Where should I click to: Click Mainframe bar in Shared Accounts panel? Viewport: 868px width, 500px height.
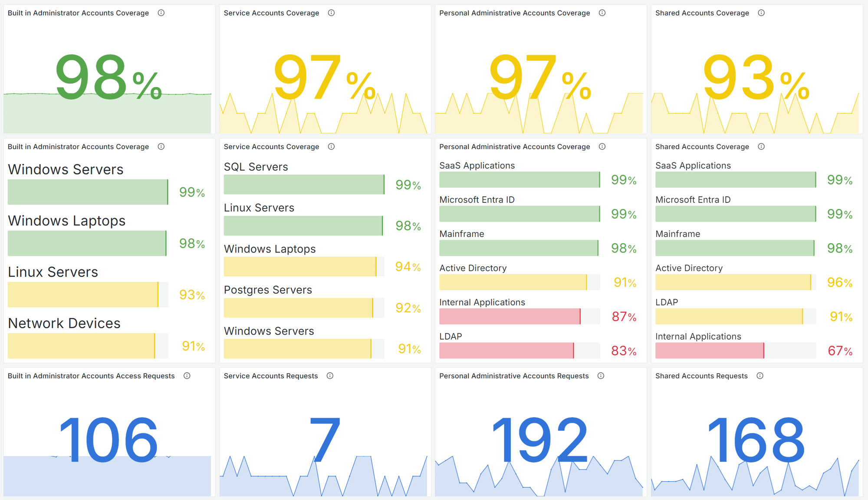tap(736, 248)
